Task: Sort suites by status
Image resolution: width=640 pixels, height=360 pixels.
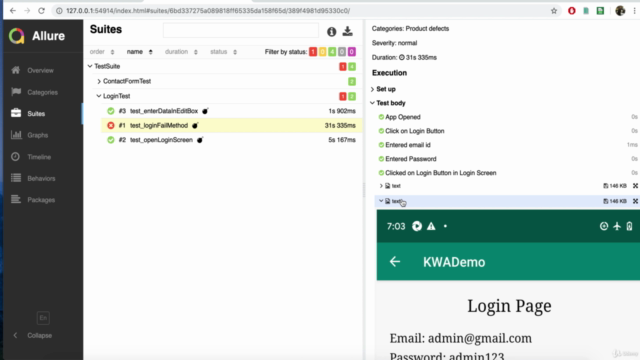Action: [x=223, y=52]
